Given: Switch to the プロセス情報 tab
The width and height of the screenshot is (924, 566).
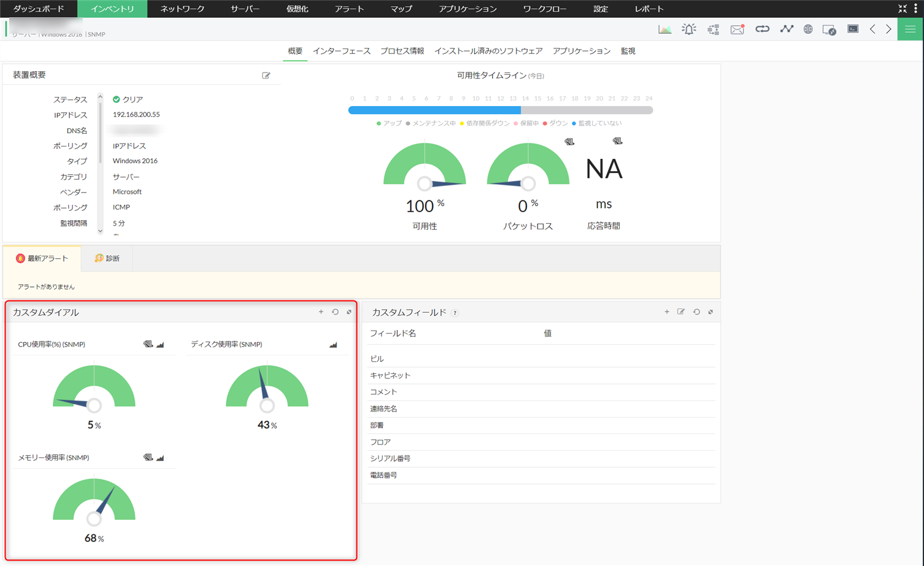Looking at the screenshot, I should pos(402,51).
